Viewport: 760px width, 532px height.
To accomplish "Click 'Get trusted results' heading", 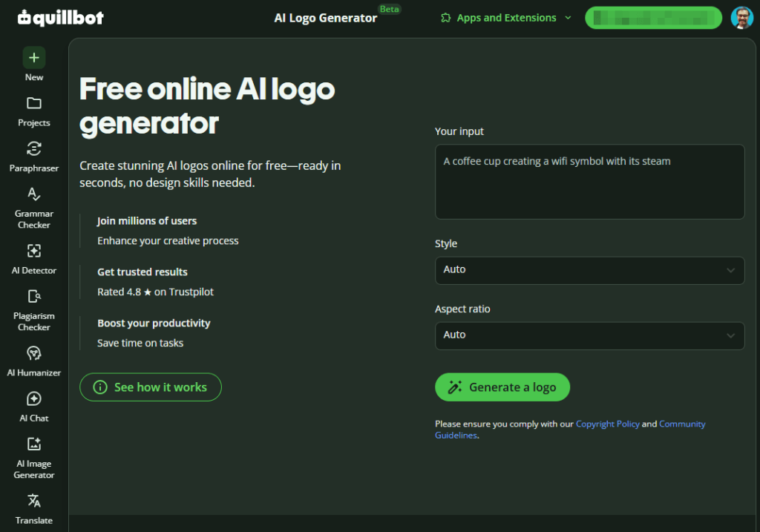I will tap(142, 272).
